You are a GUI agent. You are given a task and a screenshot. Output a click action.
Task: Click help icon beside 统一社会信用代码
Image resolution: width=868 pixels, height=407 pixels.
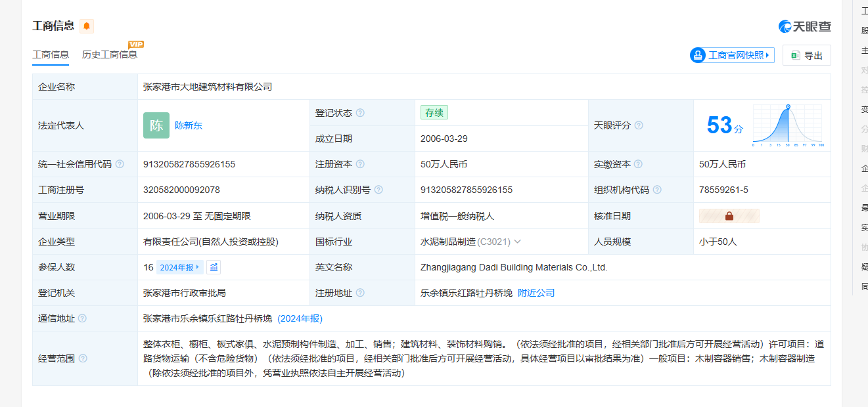click(120, 164)
